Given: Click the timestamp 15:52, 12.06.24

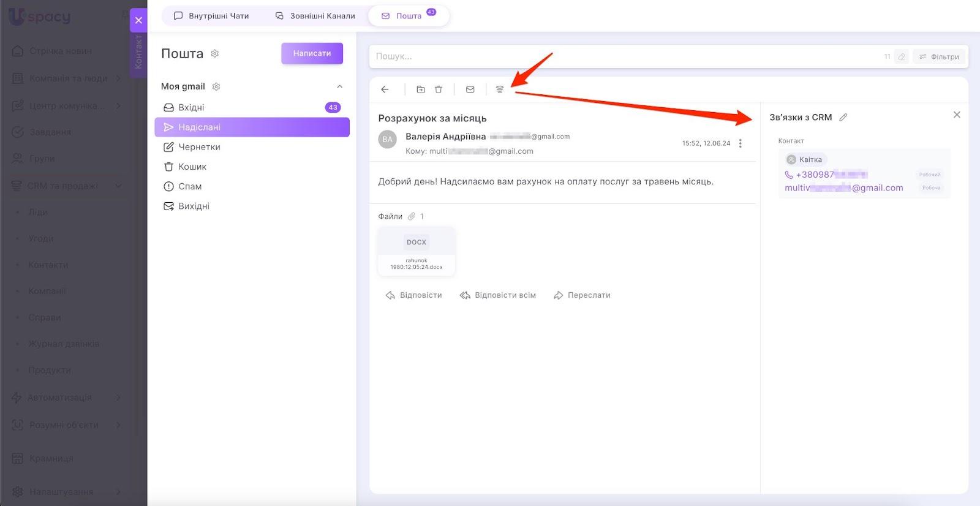Looking at the screenshot, I should coord(706,143).
